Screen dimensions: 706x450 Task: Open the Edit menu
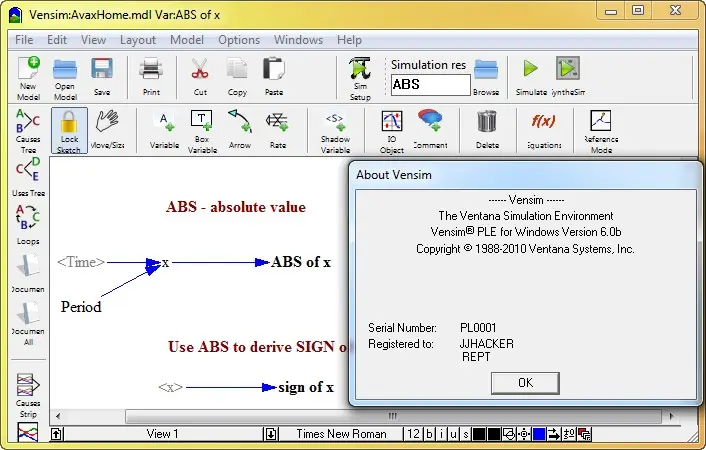[x=57, y=40]
